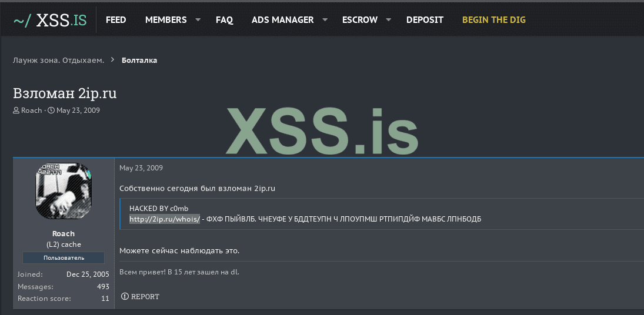Expand the MEMBERS dropdown arrow
644x315 pixels.
(198, 19)
